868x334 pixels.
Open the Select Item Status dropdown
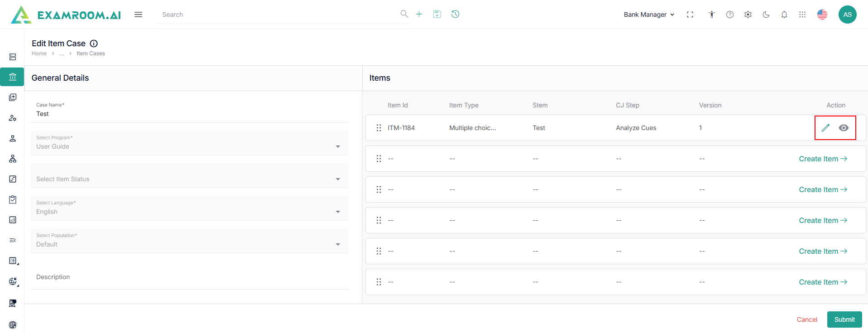(190, 179)
